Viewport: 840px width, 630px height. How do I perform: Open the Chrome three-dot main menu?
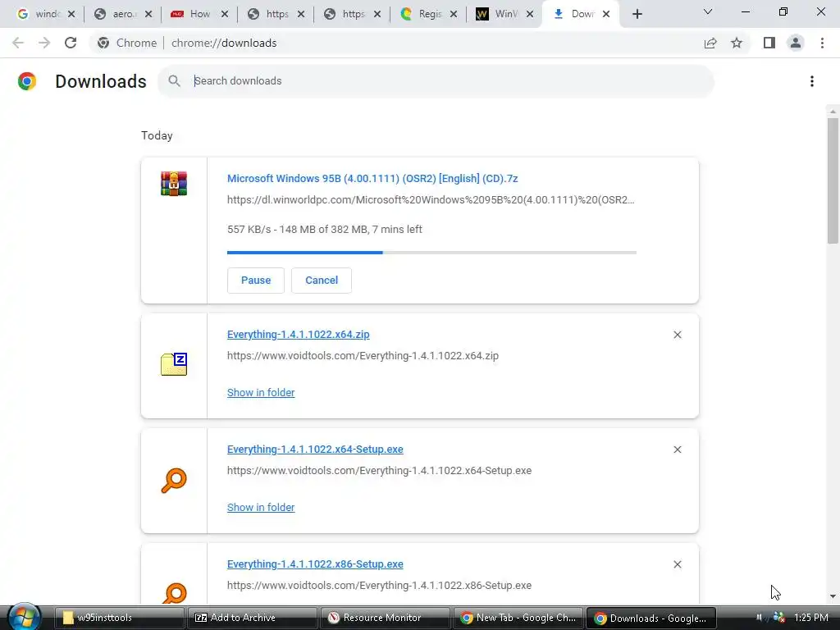(822, 43)
